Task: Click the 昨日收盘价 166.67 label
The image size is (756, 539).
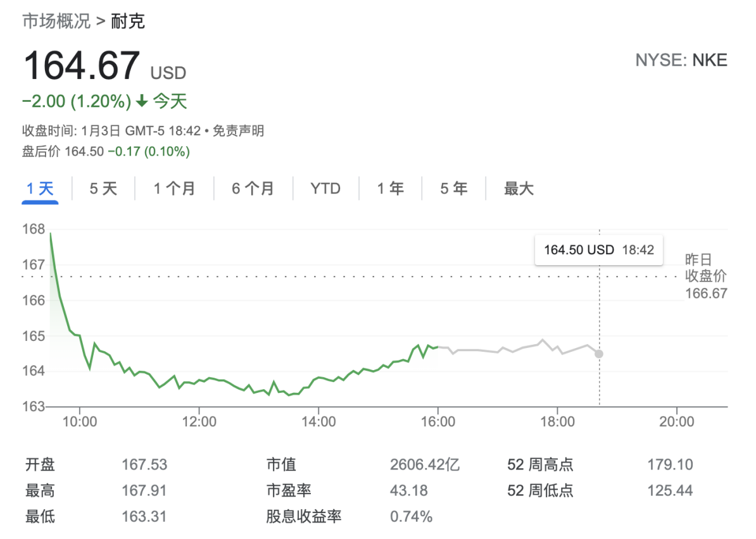Action: [706, 276]
